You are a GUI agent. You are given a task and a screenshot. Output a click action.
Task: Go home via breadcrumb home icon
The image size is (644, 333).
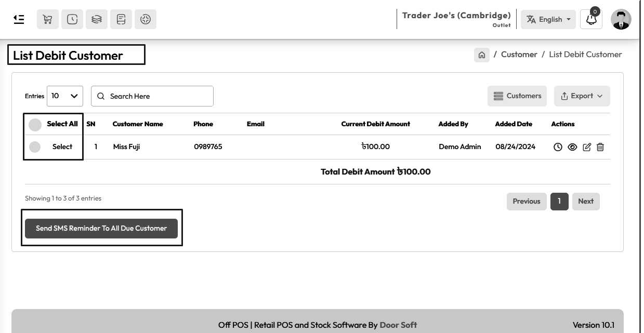pyautogui.click(x=482, y=55)
